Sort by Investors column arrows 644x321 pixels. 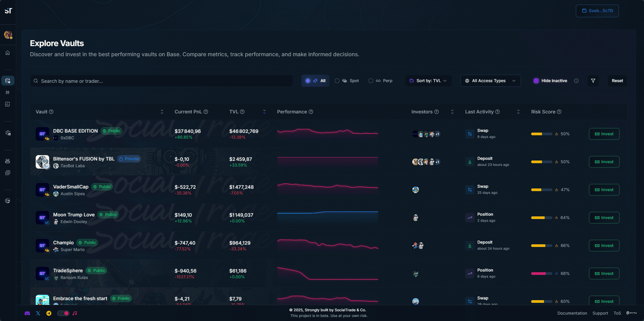pos(452,112)
